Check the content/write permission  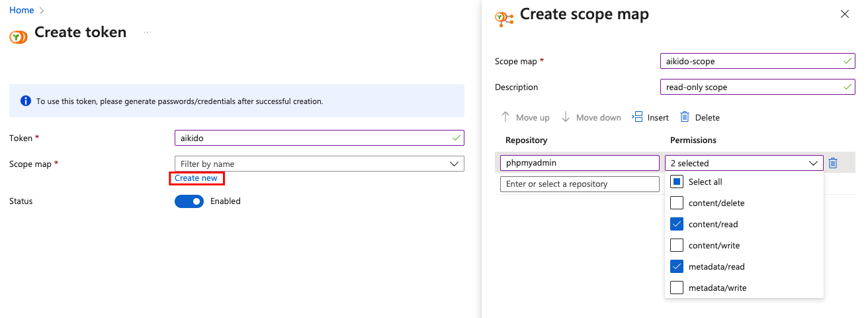(x=676, y=245)
